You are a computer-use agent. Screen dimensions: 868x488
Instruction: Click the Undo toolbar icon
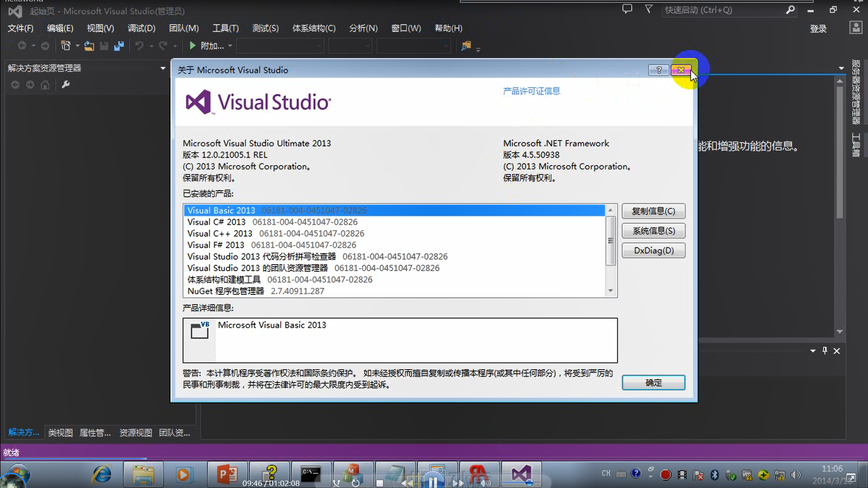point(139,46)
